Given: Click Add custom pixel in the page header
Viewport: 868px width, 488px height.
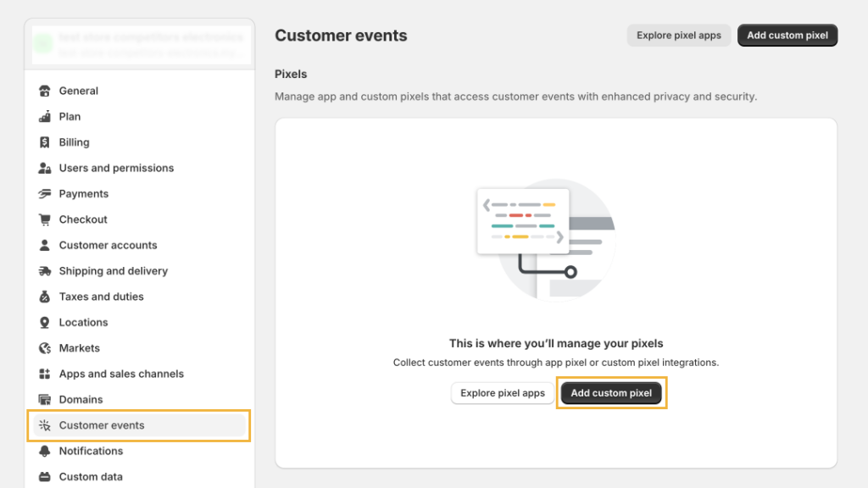Looking at the screenshot, I should tap(787, 36).
